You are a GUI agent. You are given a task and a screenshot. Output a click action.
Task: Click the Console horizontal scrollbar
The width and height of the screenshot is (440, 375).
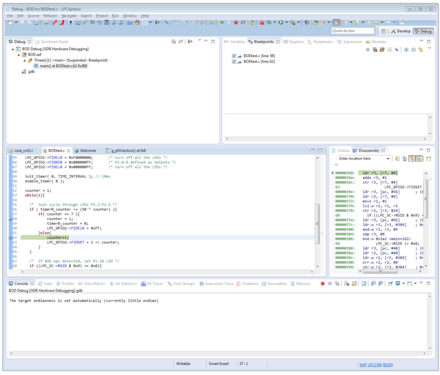click(x=218, y=353)
